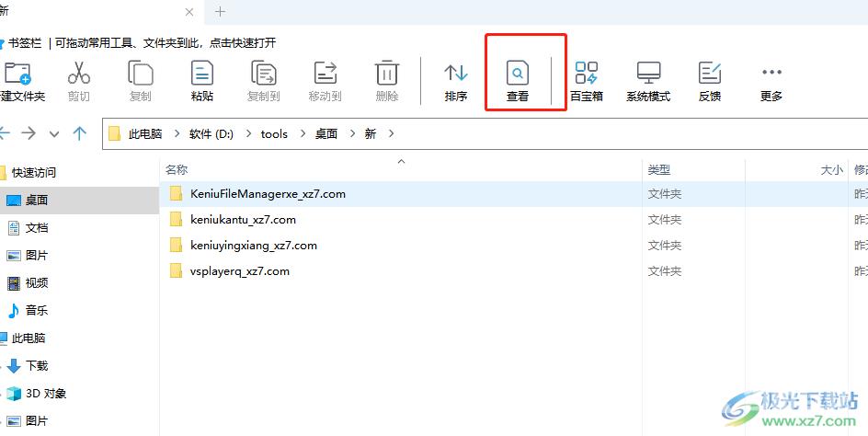Click 桌面 in the breadcrumb path
868x436 pixels.
pyautogui.click(x=326, y=133)
